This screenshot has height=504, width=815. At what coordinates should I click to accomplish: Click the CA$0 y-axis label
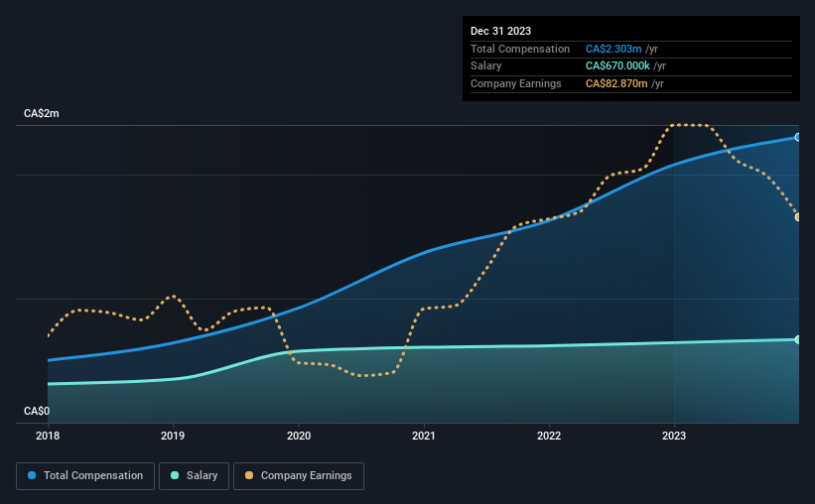[x=37, y=411]
